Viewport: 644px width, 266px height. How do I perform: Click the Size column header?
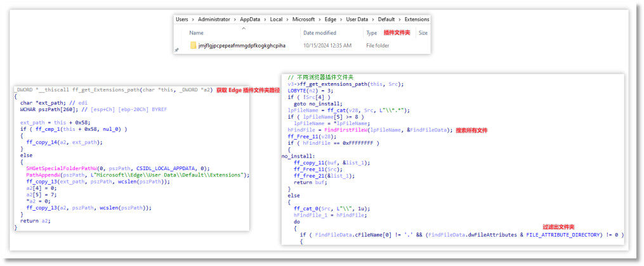(423, 33)
